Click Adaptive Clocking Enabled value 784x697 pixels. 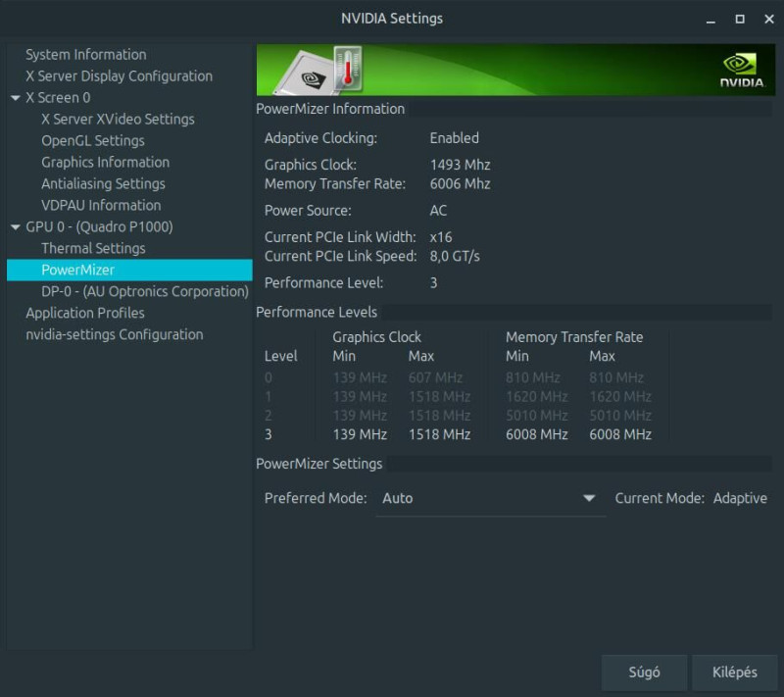pyautogui.click(x=454, y=138)
